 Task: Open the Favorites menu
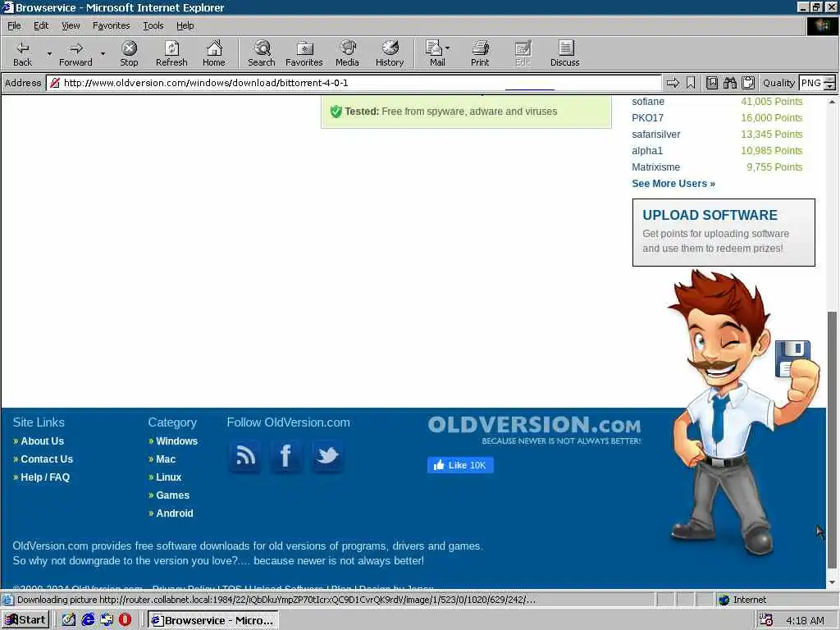click(x=111, y=25)
